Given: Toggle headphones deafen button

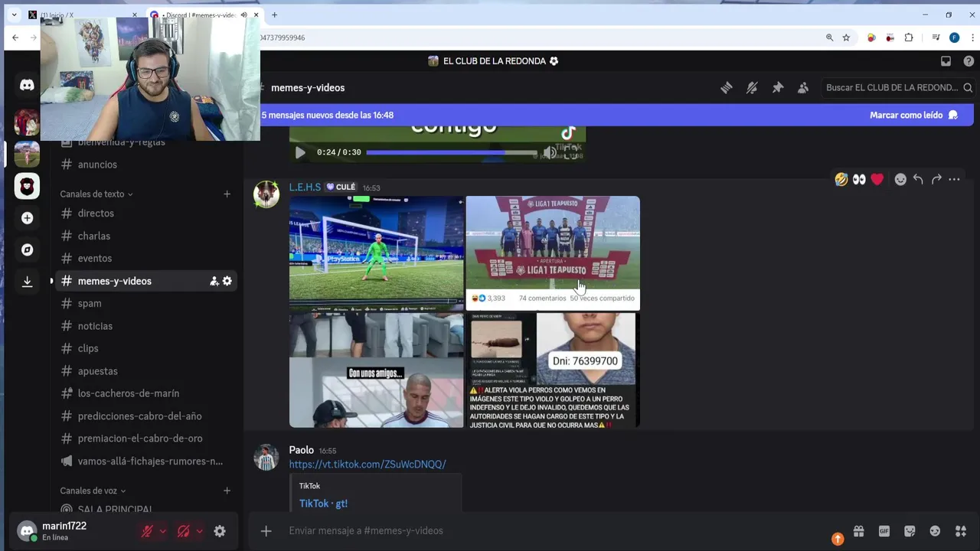Looking at the screenshot, I should pyautogui.click(x=184, y=531).
